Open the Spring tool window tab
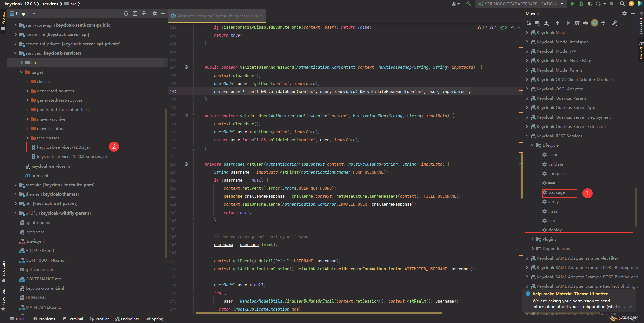 click(155, 319)
